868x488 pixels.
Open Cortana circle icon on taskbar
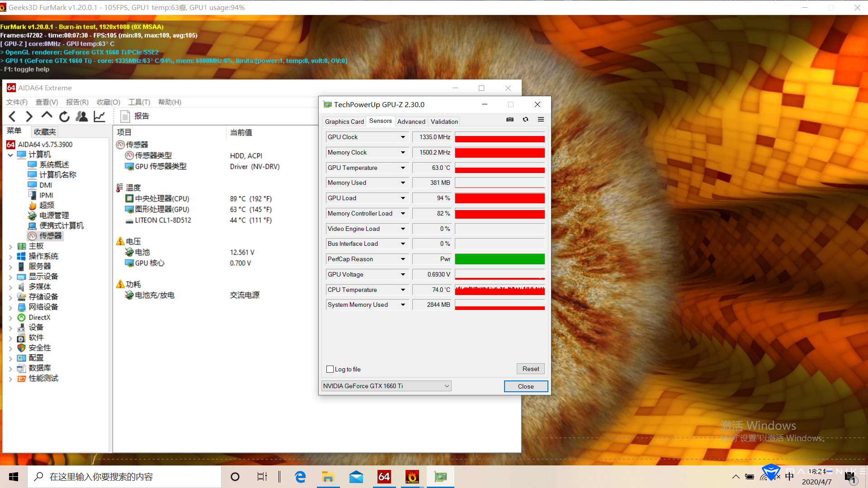(x=235, y=477)
